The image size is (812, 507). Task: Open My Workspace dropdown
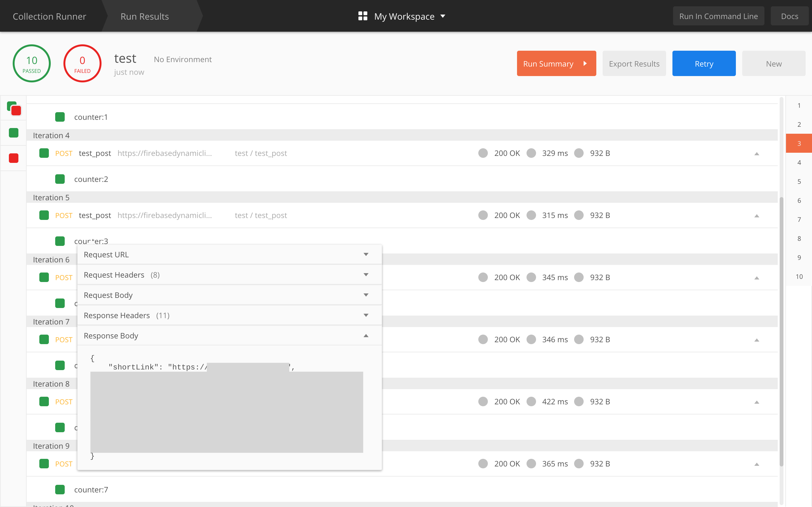point(442,16)
